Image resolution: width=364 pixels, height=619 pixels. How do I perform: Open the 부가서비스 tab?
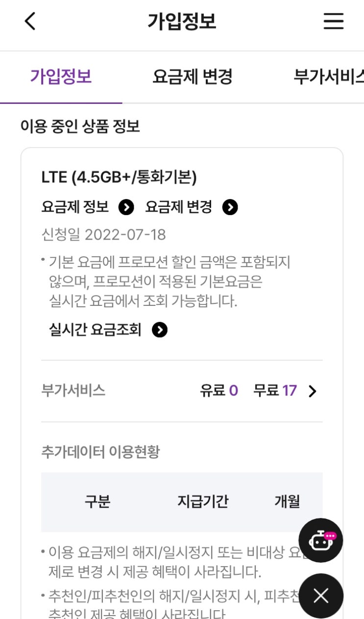pos(329,77)
